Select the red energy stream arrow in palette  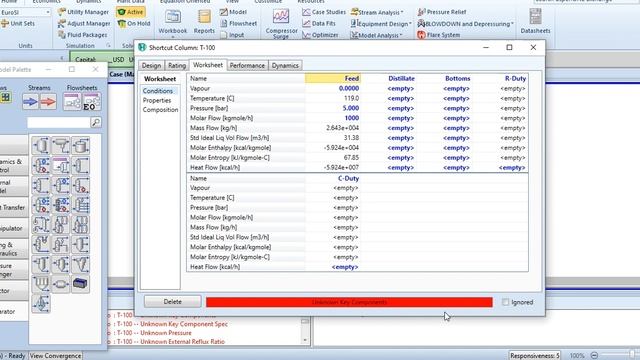tap(48, 102)
